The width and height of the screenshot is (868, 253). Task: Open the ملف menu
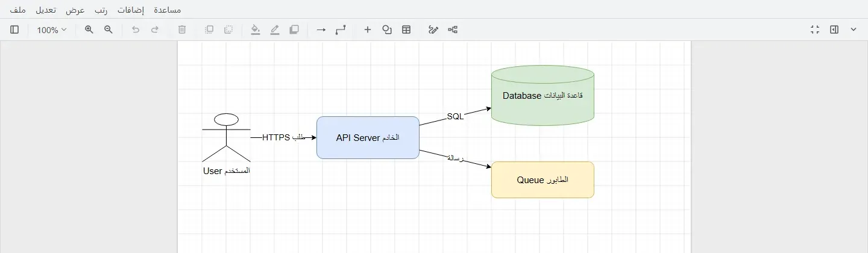[17, 10]
